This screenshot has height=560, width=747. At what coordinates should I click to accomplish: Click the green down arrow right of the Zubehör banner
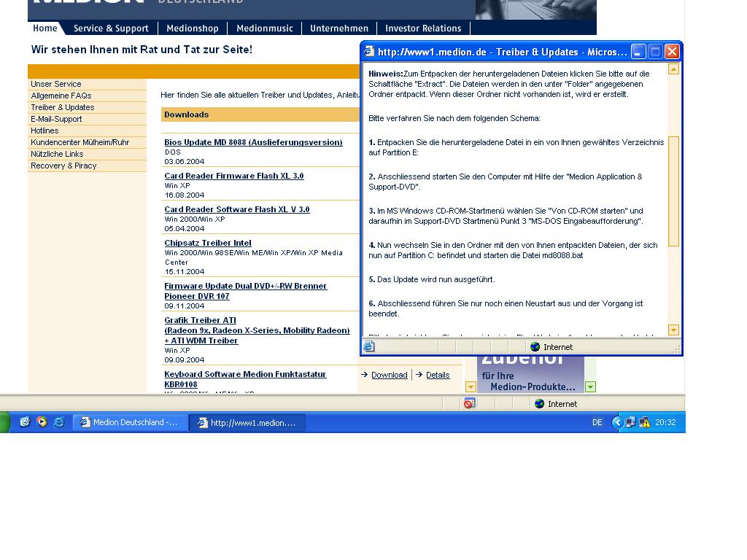[590, 386]
